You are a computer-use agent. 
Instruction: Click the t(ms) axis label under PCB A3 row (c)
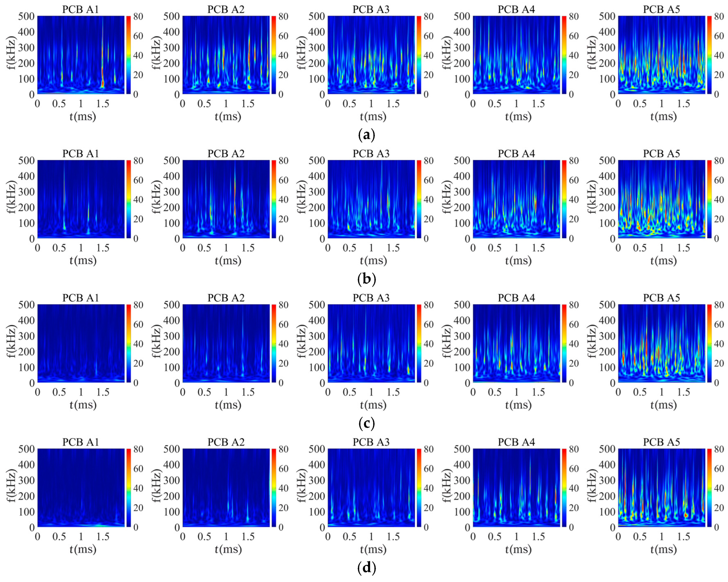[373, 404]
